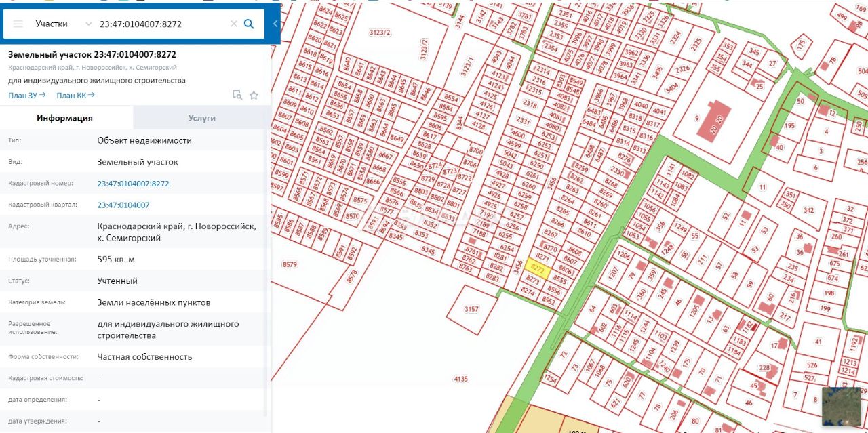Viewport: 868px width, 433px height.
Task: Select parcel 8700 on the map
Action: (x=476, y=151)
